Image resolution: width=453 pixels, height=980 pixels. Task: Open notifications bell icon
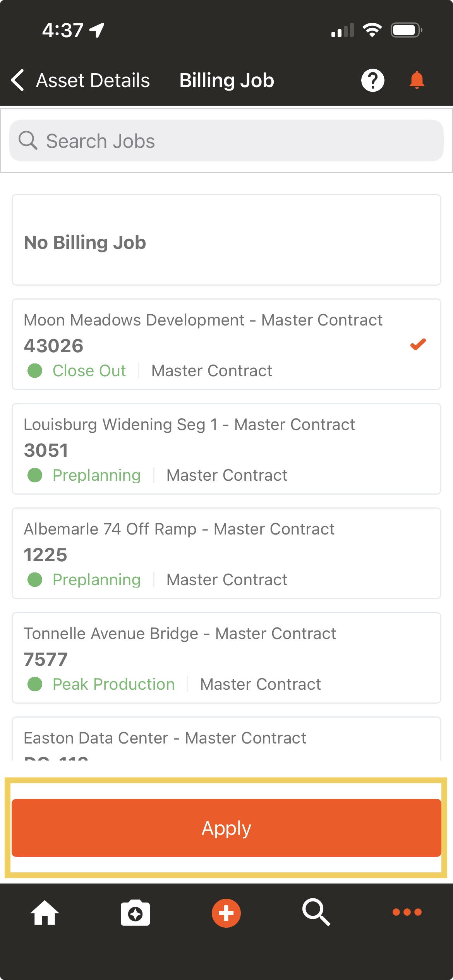417,80
